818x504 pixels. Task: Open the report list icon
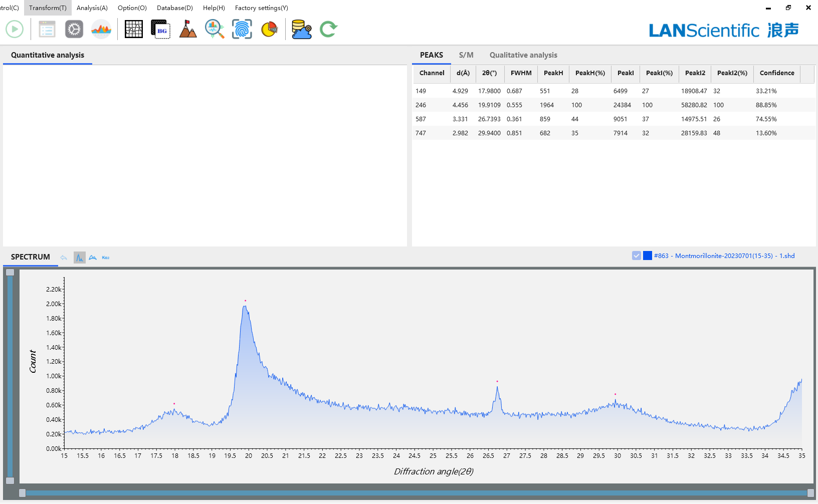click(47, 29)
